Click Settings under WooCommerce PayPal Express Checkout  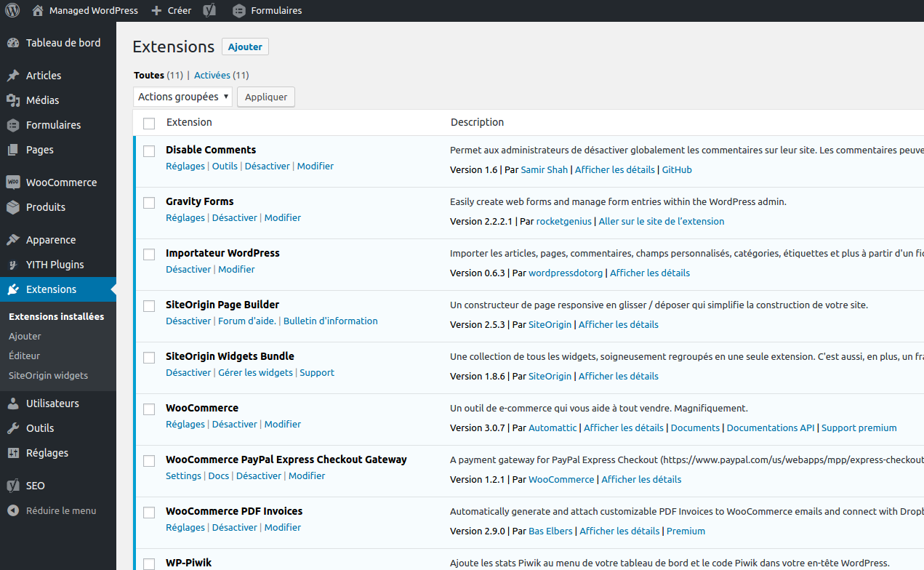tap(183, 476)
